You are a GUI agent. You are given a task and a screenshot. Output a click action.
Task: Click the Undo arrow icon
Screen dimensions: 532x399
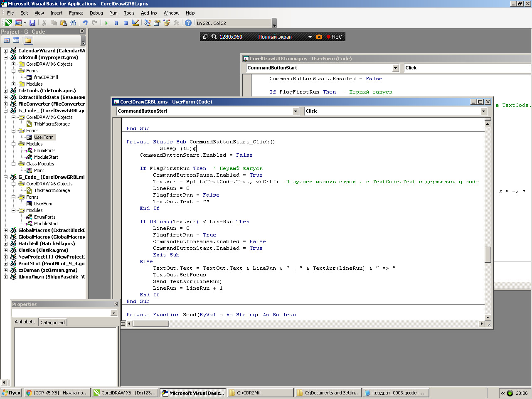pyautogui.click(x=85, y=23)
